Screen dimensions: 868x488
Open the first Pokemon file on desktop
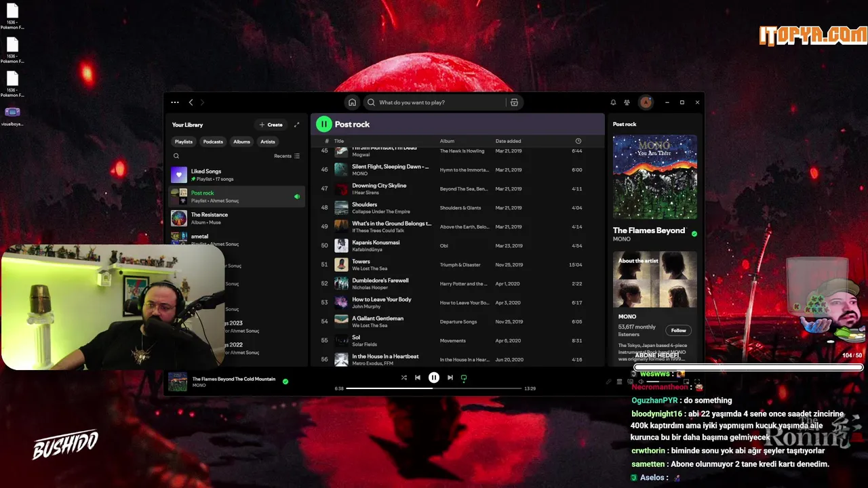click(x=12, y=18)
